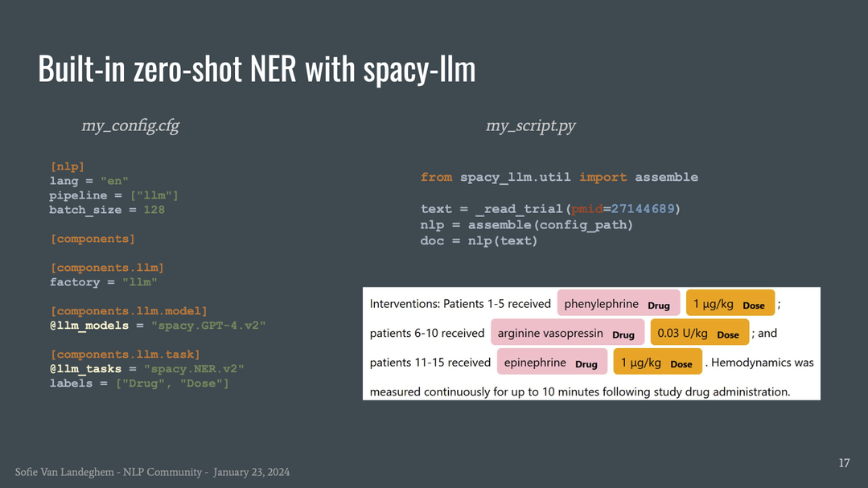This screenshot has height=488, width=868.
Task: Select the arginine vasopressin Drug tag
Action: [x=566, y=332]
